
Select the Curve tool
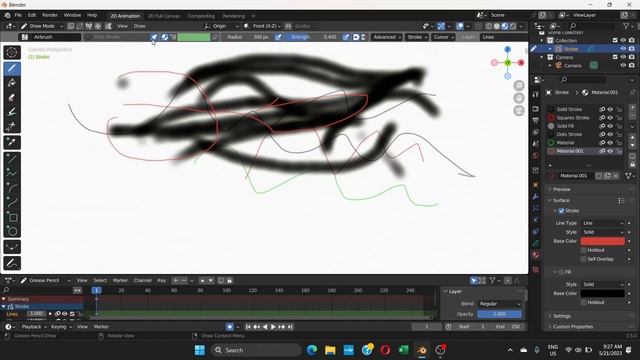point(12,203)
